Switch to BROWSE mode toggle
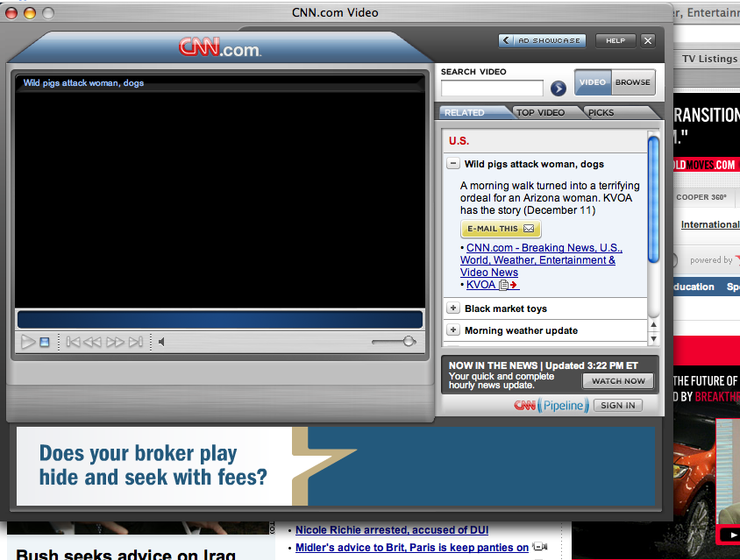Viewport: 740px width, 560px height. [633, 82]
